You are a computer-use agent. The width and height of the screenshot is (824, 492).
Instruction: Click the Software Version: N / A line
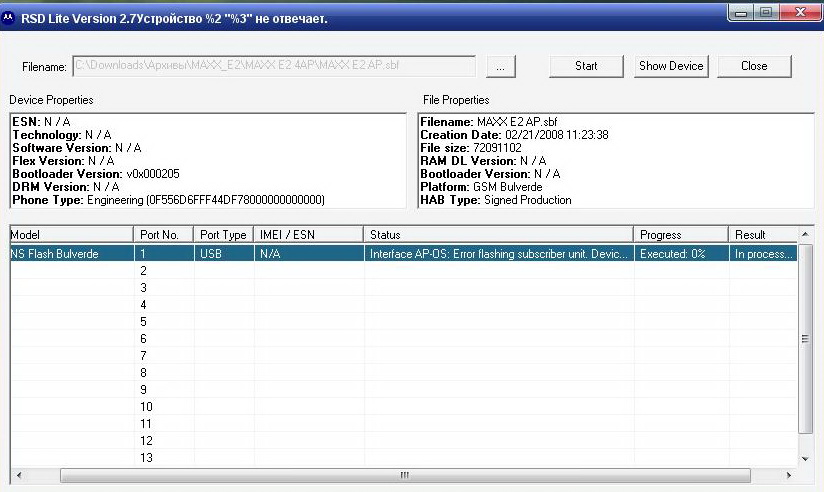[x=77, y=148]
